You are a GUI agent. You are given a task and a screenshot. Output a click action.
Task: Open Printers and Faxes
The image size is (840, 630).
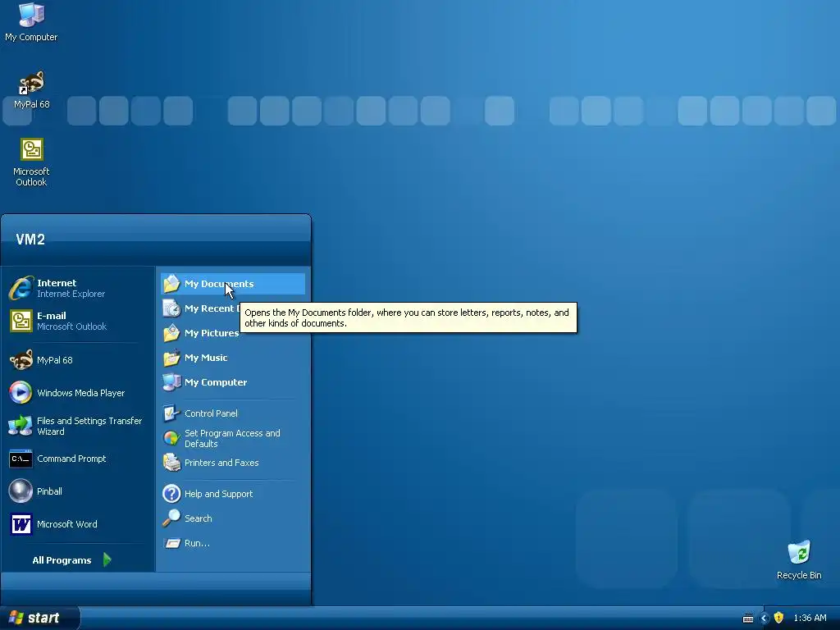(233, 463)
